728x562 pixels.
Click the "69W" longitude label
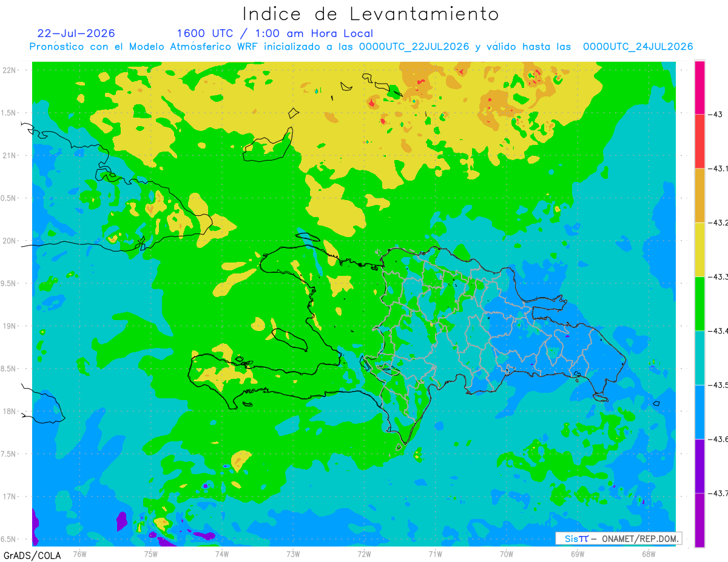(x=578, y=554)
